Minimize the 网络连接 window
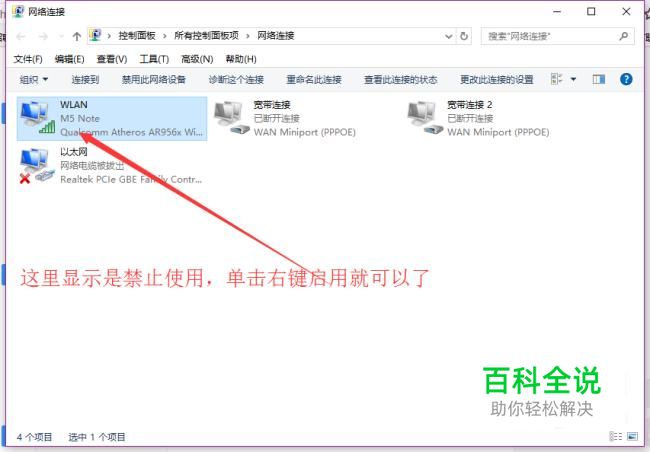 [x=558, y=12]
